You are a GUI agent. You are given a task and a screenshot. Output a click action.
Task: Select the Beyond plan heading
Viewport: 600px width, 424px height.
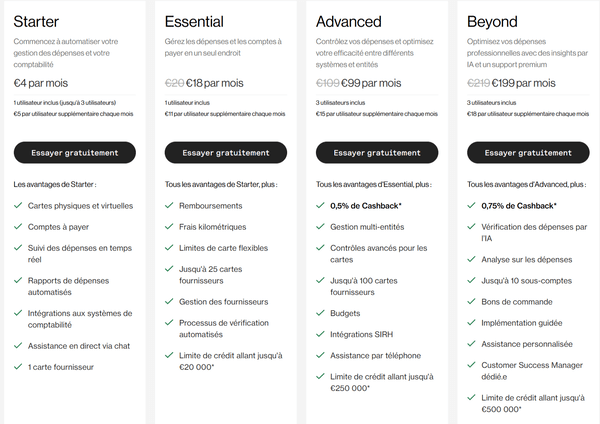point(492,21)
